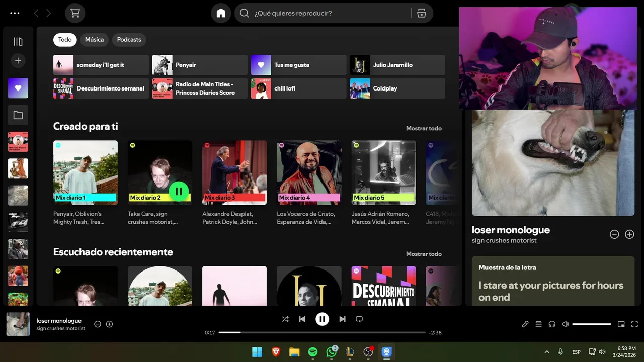The height and width of the screenshot is (362, 644).
Task: Mute using the speaker icon
Action: 565,324
